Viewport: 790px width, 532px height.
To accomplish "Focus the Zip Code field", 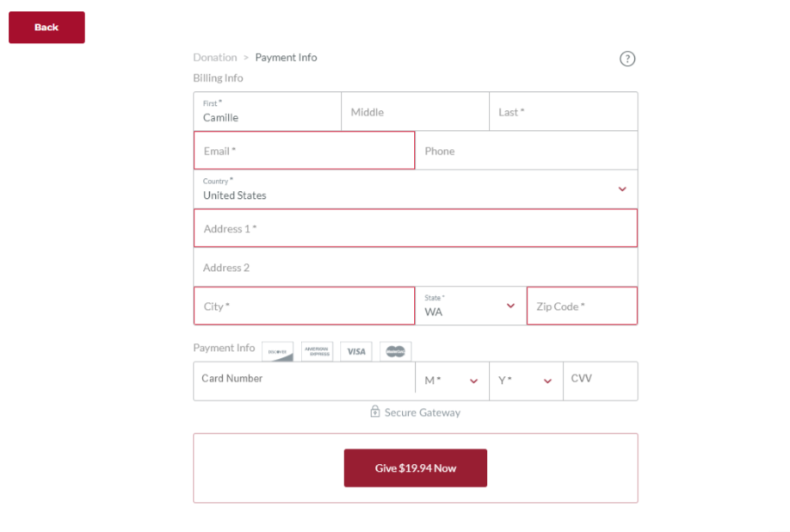I will pyautogui.click(x=582, y=306).
